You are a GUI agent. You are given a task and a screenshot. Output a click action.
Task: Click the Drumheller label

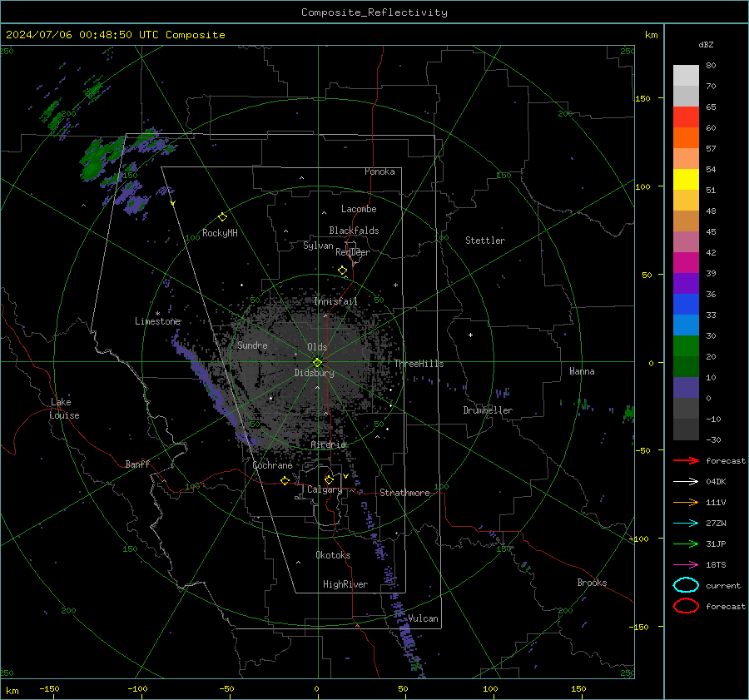point(488,410)
